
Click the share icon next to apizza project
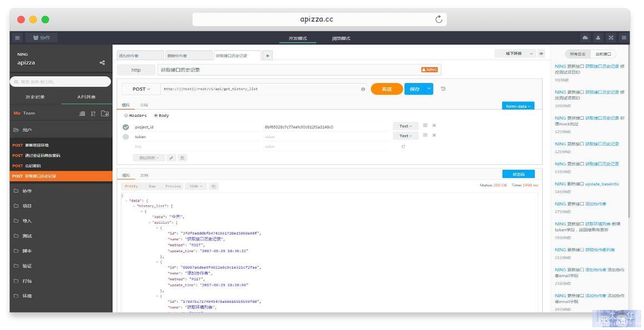pyautogui.click(x=102, y=63)
